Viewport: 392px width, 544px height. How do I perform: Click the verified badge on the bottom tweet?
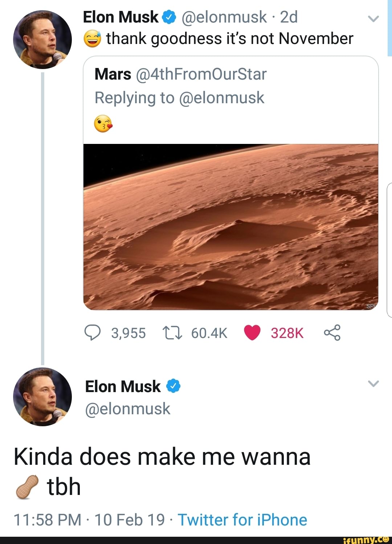point(173,386)
